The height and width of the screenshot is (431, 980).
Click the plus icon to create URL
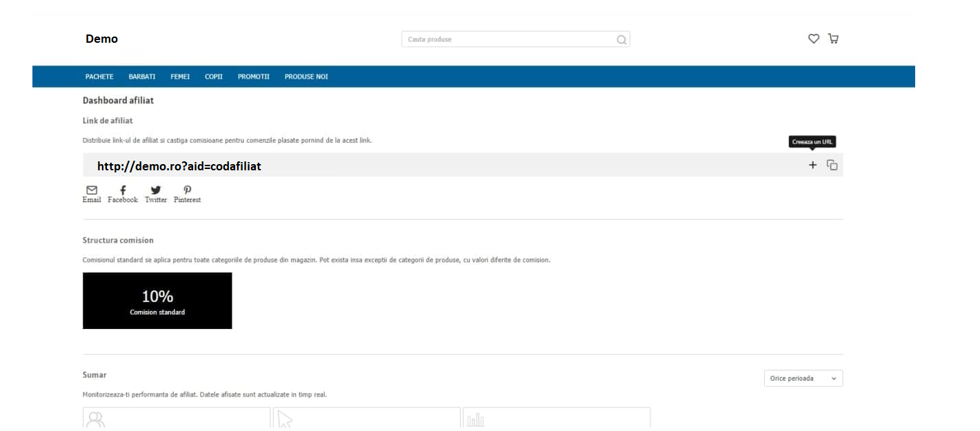[812, 165]
